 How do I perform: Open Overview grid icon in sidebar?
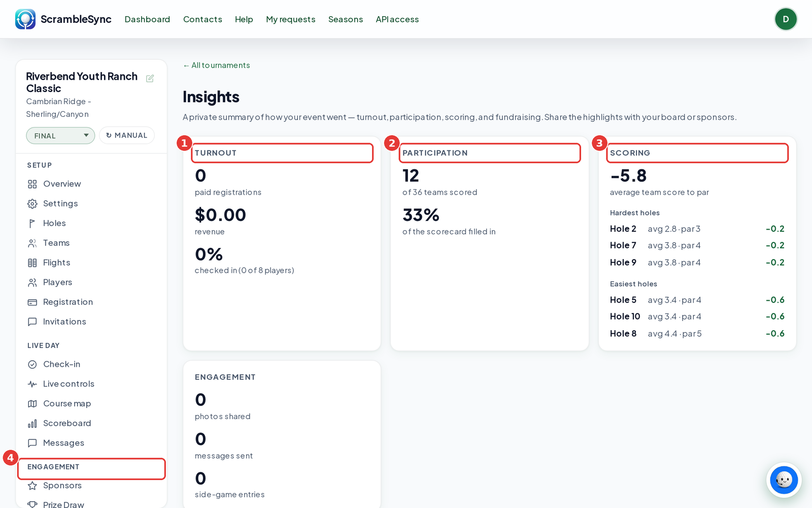pyautogui.click(x=32, y=184)
